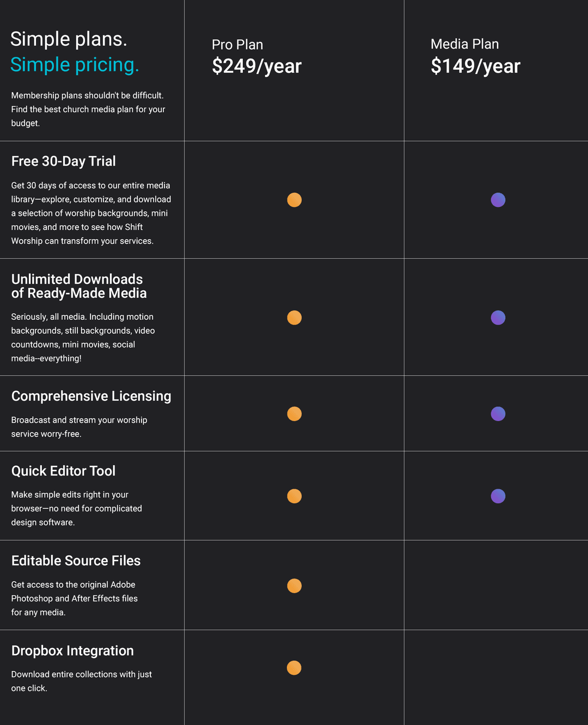
Task: Click the orange Pro Plan dot for Unlimited Downloads
Action: click(x=294, y=318)
